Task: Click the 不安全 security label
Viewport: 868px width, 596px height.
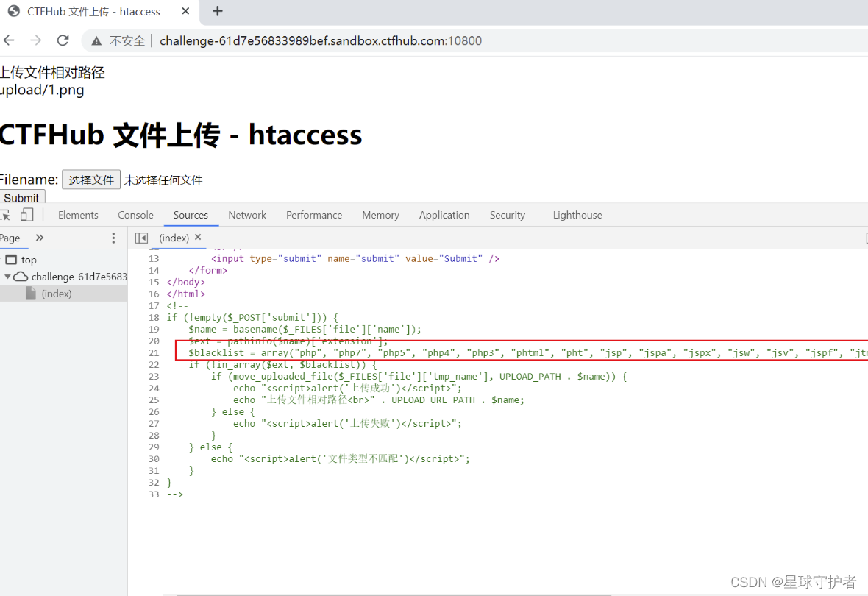Action: pyautogui.click(x=127, y=41)
